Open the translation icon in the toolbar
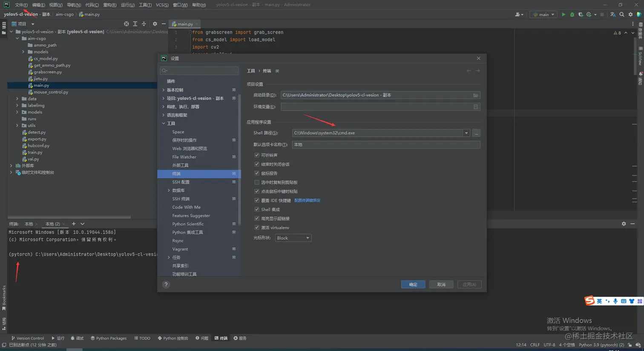This screenshot has height=351, width=644. click(x=613, y=14)
